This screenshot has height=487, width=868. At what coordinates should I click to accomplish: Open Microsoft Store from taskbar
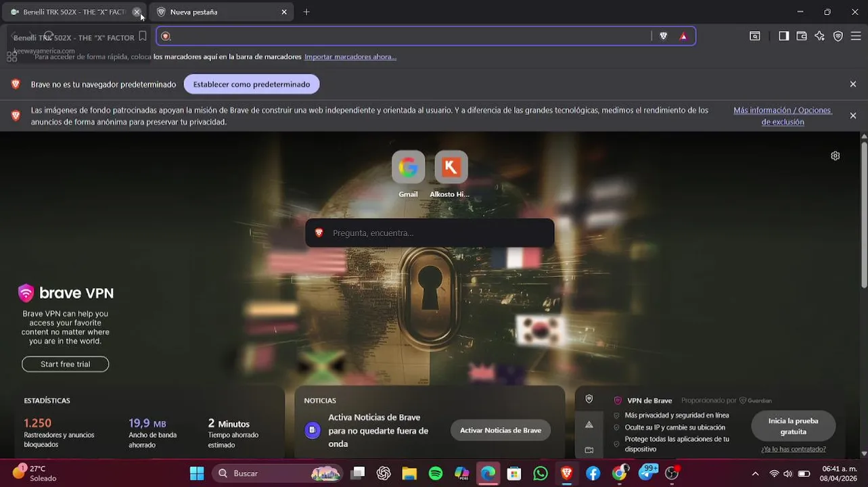coord(514,473)
